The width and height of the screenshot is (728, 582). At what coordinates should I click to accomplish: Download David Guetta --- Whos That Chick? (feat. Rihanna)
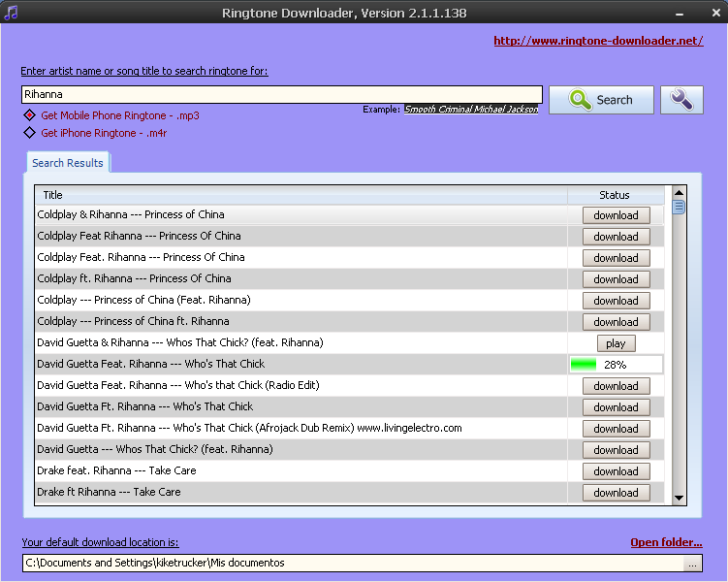pos(617,450)
